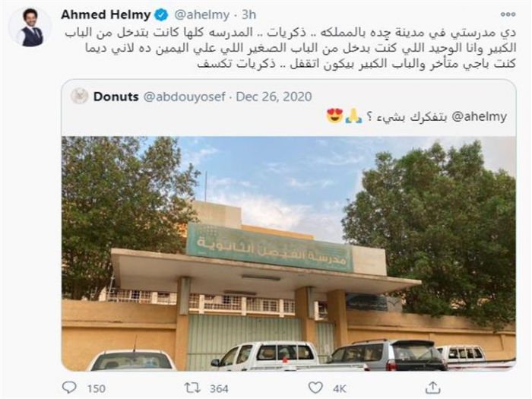The width and height of the screenshot is (532, 399).
Task: Open the school building photo
Action: [289, 253]
